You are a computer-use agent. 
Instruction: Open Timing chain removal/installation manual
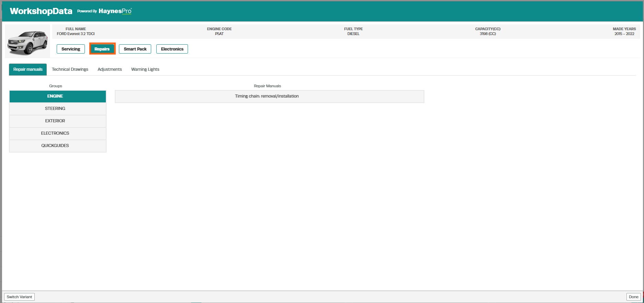269,97
